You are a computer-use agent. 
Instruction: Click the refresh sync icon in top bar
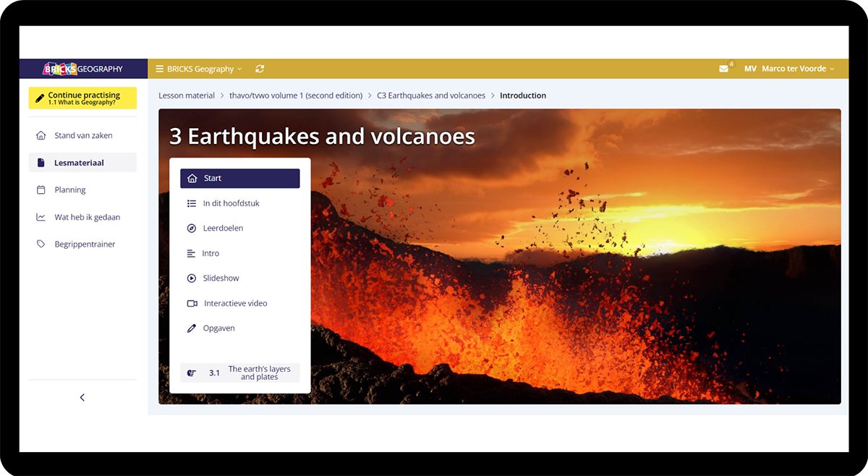(260, 69)
